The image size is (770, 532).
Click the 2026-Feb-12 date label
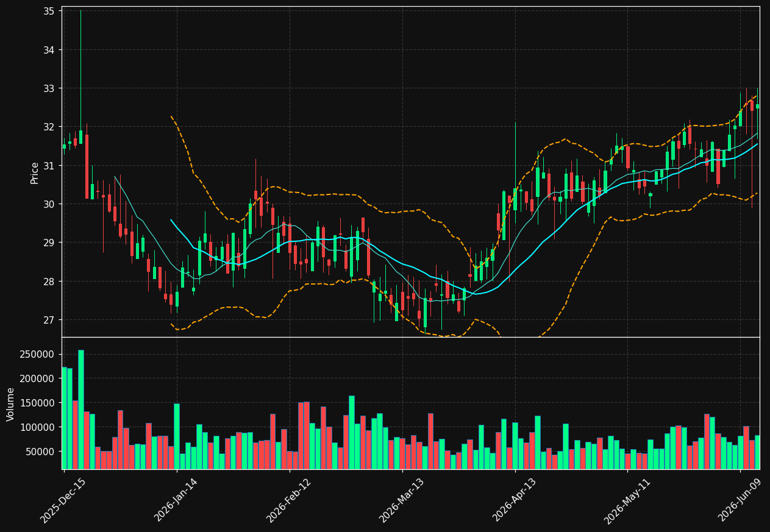tap(289, 500)
